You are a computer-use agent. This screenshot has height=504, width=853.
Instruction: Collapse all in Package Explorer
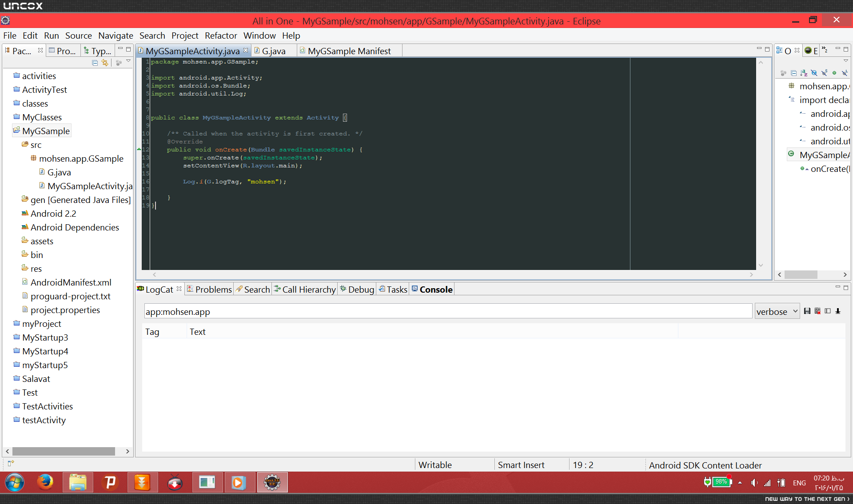pos(95,63)
